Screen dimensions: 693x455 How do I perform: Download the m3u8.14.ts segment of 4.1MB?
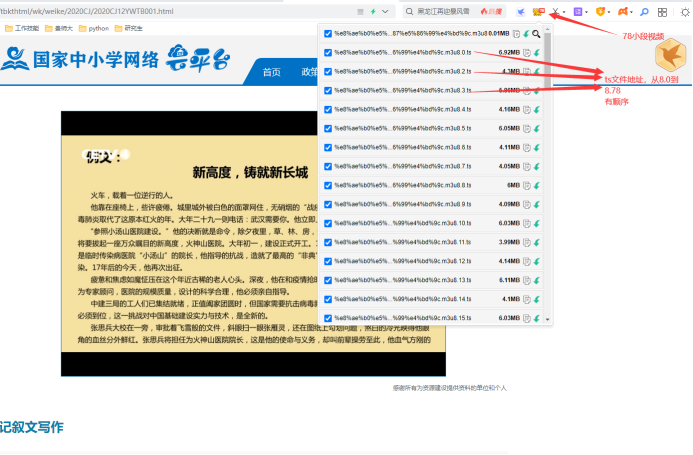click(x=537, y=299)
